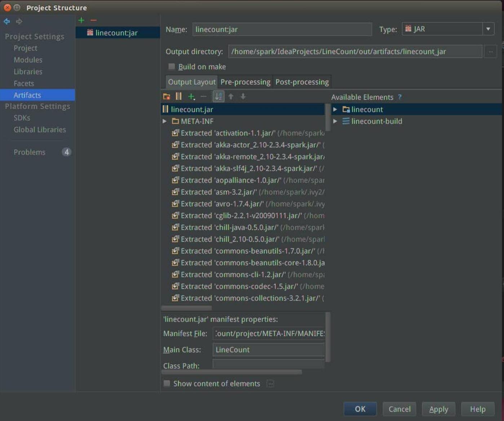Click the back navigation arrow
This screenshot has width=504, height=421.
7,22
